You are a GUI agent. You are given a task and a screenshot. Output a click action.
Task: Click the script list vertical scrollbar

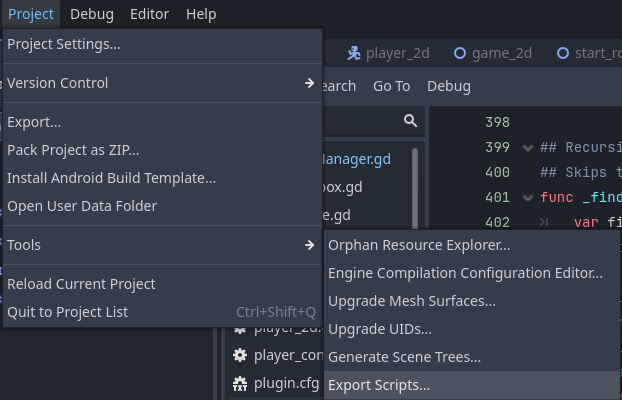(415, 189)
